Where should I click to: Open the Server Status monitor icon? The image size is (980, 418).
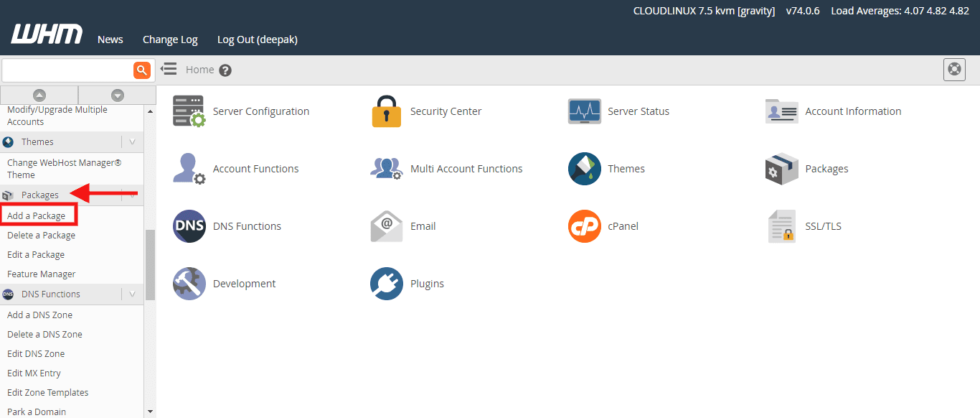tap(584, 111)
